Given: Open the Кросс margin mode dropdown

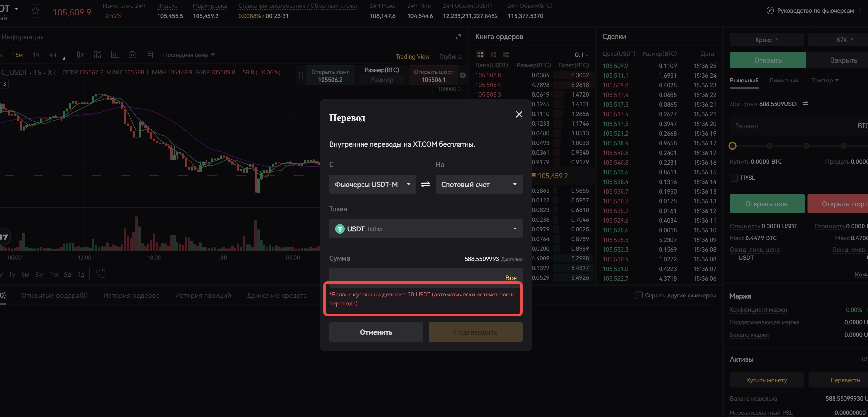Looking at the screenshot, I should [766, 40].
